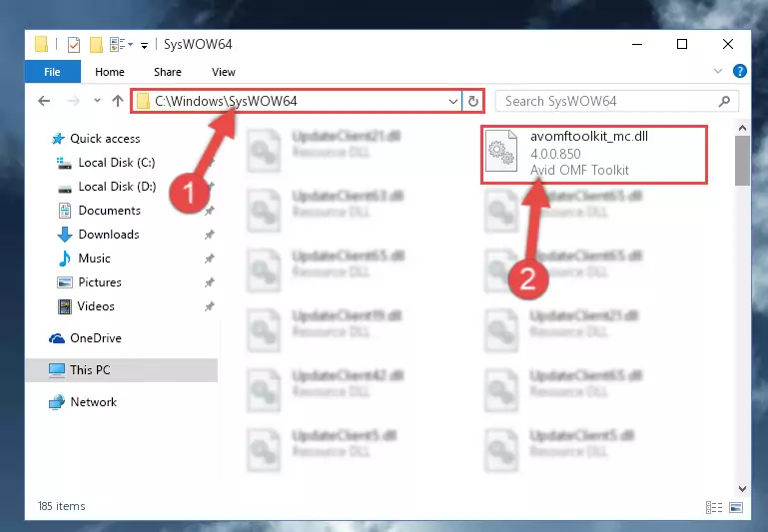This screenshot has height=532, width=768.
Task: Open Pictures in the navigation pane
Action: click(x=100, y=282)
